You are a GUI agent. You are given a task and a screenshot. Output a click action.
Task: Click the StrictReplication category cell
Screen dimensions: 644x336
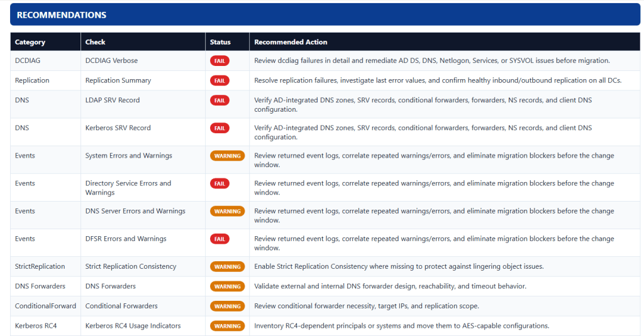pyautogui.click(x=40, y=266)
